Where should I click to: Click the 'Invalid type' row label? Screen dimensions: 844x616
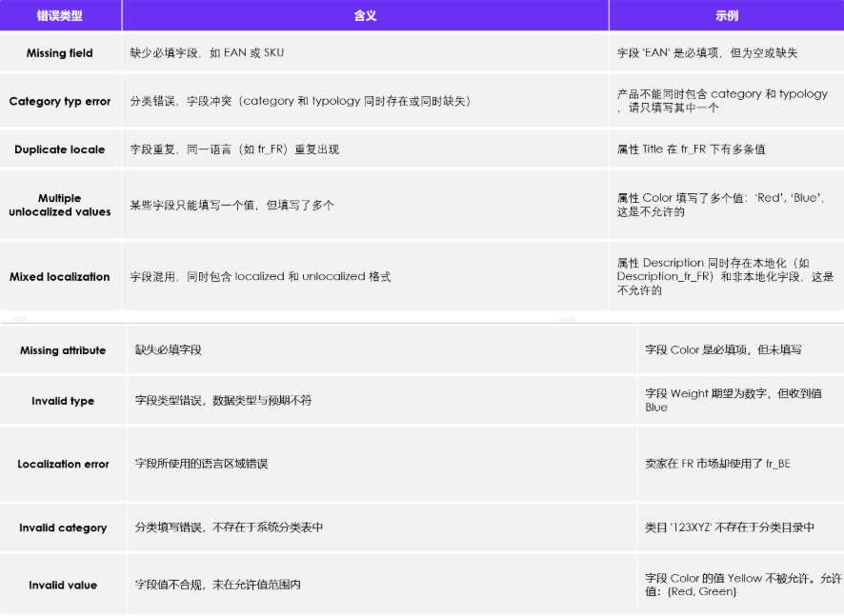[x=63, y=401]
